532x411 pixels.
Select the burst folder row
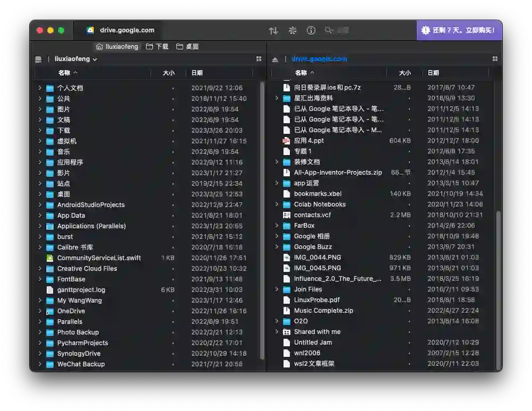(x=148, y=236)
